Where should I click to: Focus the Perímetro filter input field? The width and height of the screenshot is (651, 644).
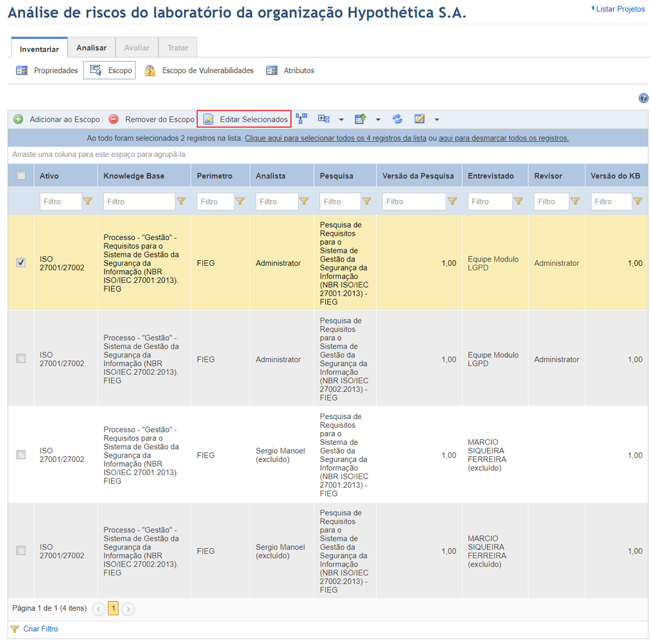coord(215,202)
